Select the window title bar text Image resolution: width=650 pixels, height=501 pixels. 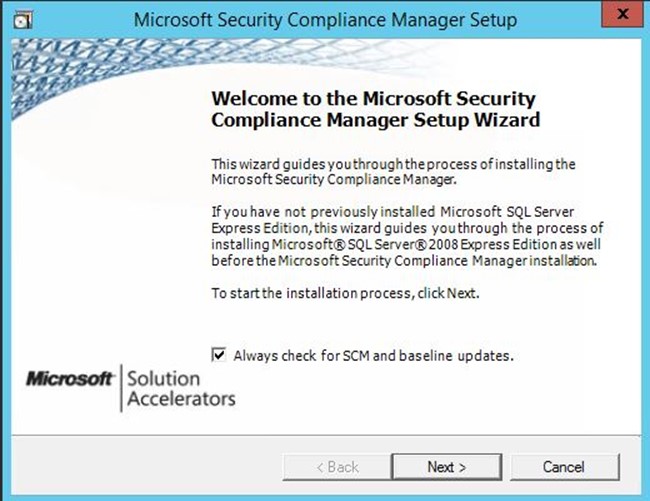(325, 20)
